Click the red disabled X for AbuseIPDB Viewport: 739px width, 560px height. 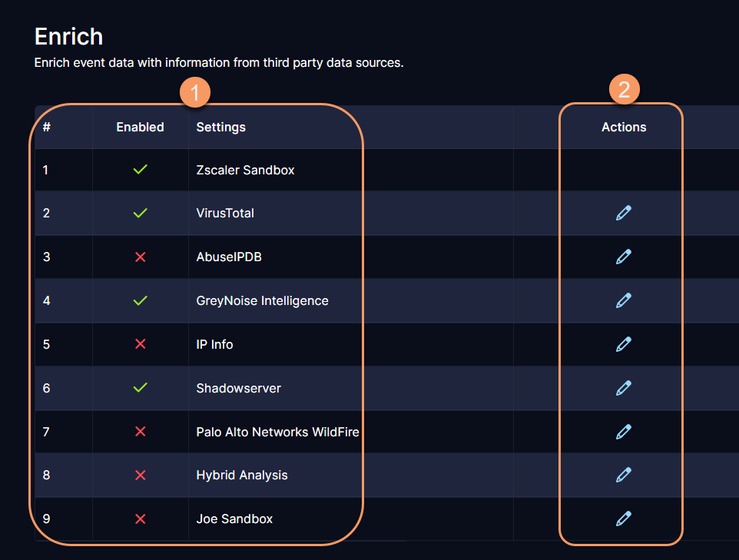click(x=140, y=257)
